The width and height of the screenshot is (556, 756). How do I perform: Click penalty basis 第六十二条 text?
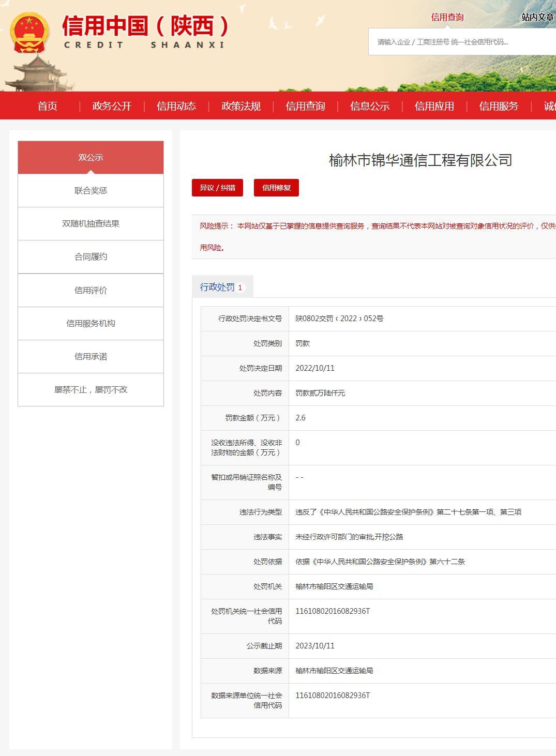380,562
